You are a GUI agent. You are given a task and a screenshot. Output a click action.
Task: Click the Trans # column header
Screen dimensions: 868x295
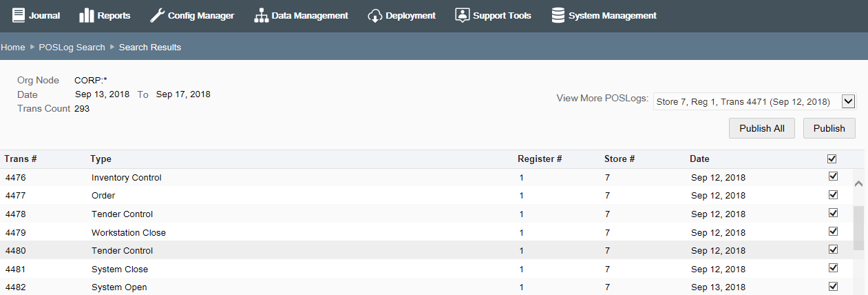pos(20,159)
